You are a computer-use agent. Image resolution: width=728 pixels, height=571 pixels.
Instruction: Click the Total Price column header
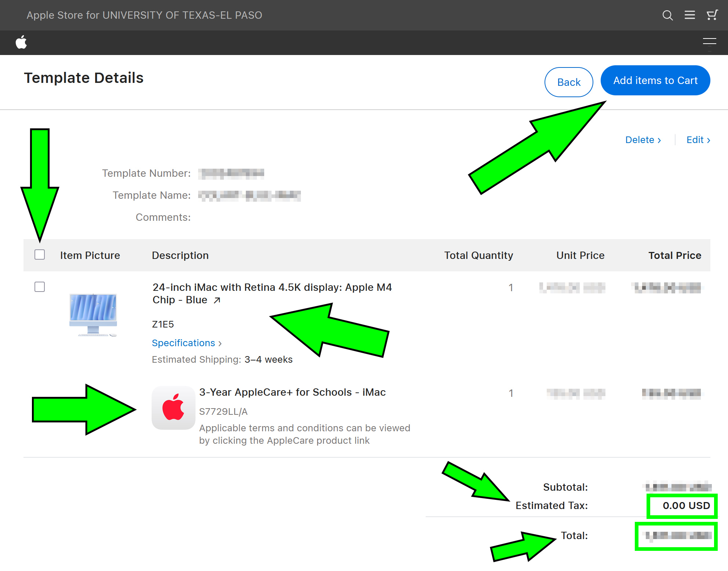pos(675,255)
